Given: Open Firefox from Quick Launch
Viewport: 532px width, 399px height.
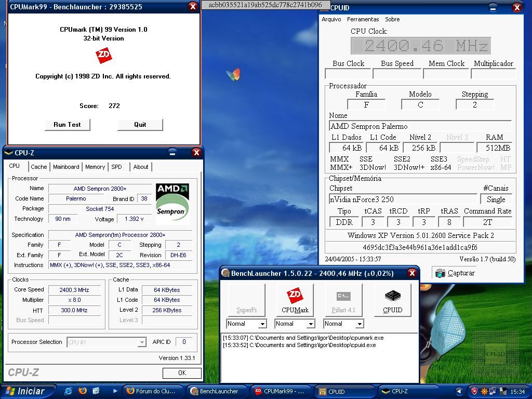Looking at the screenshot, I should [83, 391].
